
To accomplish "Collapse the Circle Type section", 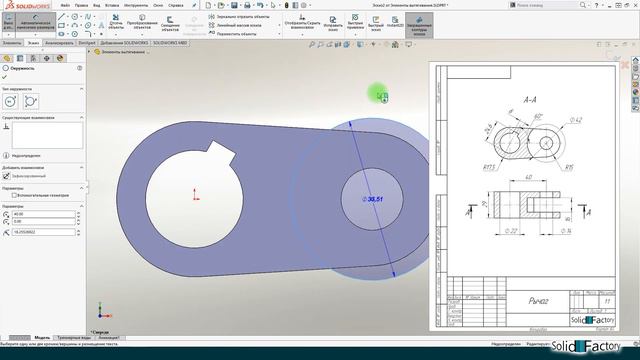I will (81, 89).
